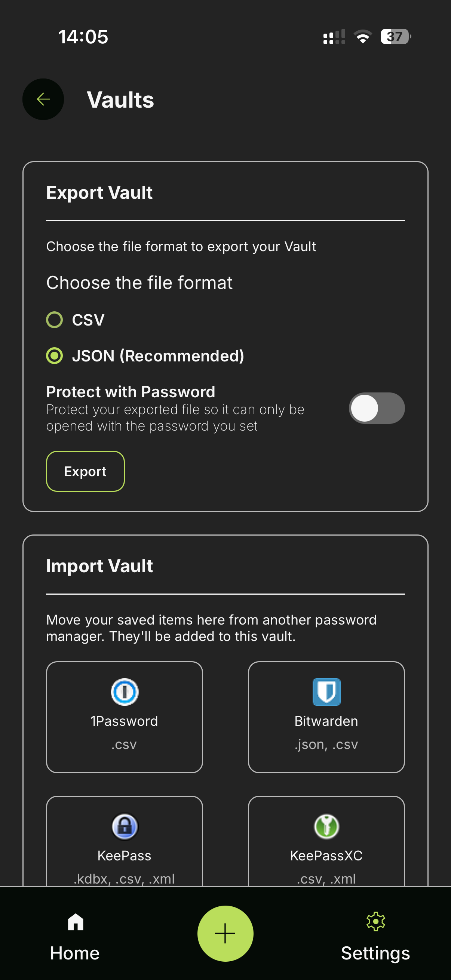Tap the battery level indicator
This screenshot has height=980, width=451.
(x=394, y=37)
